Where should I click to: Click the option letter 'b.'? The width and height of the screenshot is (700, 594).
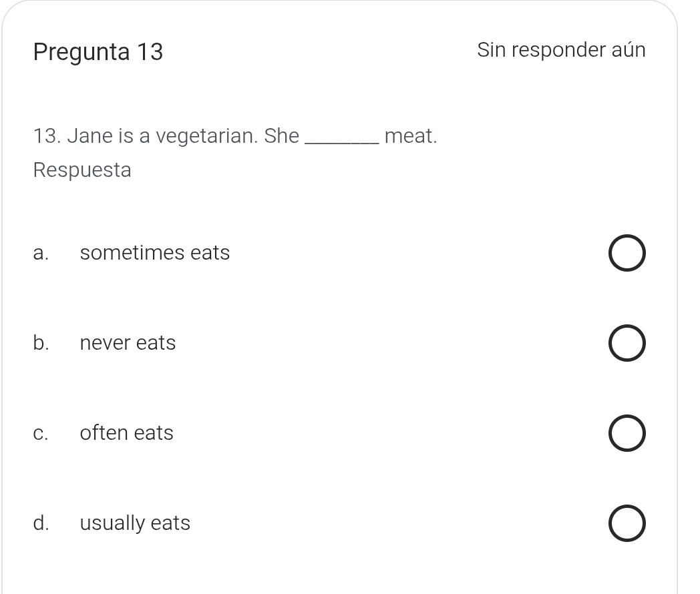(41, 343)
